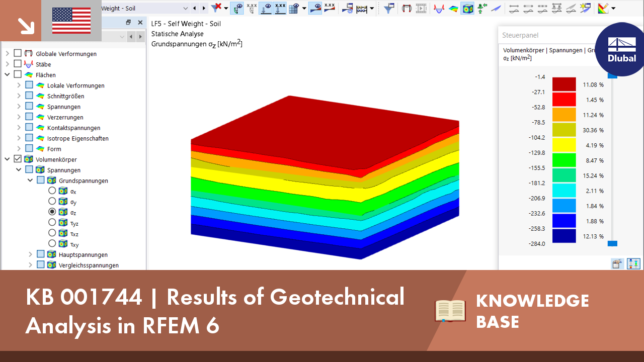
Task: Select Kontaktspannungen in the tree
Action: coord(74,128)
